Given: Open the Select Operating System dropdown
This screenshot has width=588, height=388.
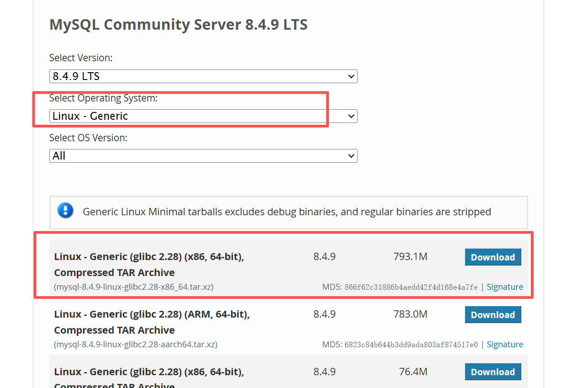Looking at the screenshot, I should coord(203,116).
